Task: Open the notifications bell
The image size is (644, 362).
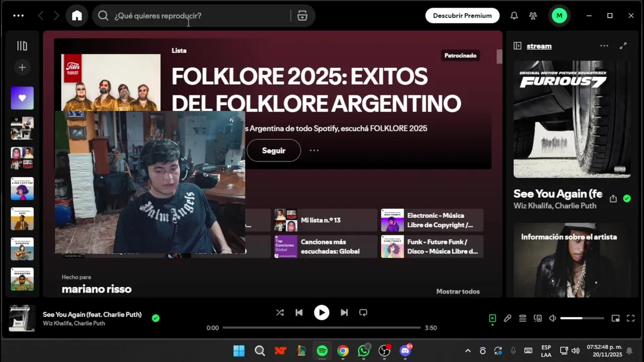Action: coord(514,16)
